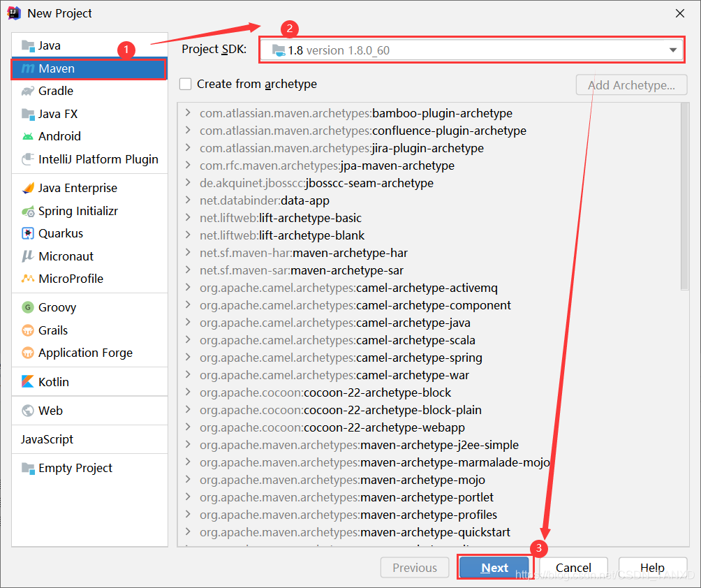This screenshot has height=588, width=701.
Task: Expand lift-archetype-basic entry
Action: (189, 217)
